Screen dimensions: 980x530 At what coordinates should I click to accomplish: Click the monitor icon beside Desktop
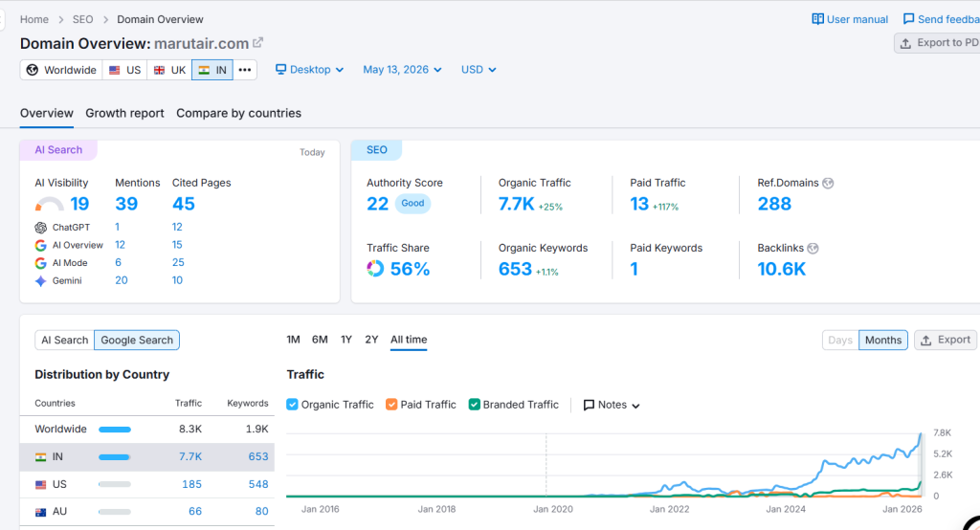[281, 70]
